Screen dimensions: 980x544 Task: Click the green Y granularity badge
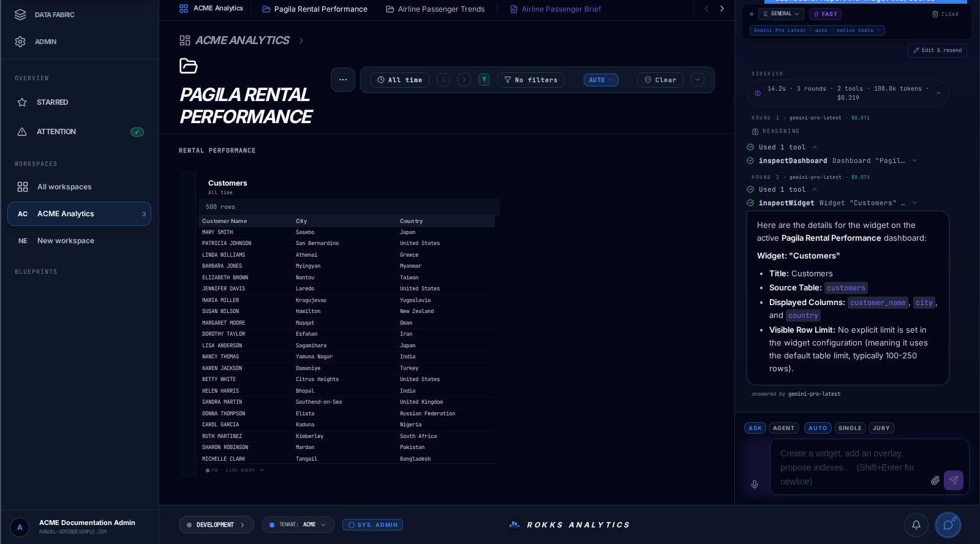tap(484, 80)
